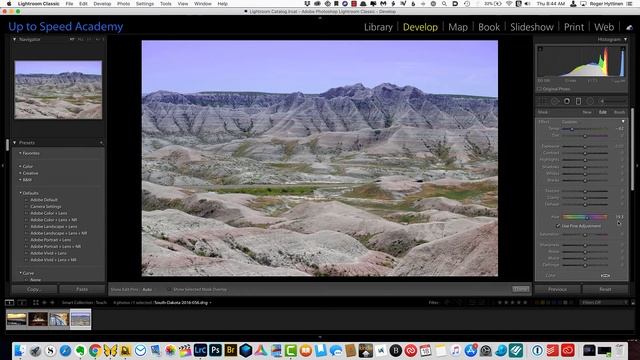Image resolution: width=640 pixels, height=360 pixels.
Task: Open the Photo menu in menu bar
Action: click(123, 4)
